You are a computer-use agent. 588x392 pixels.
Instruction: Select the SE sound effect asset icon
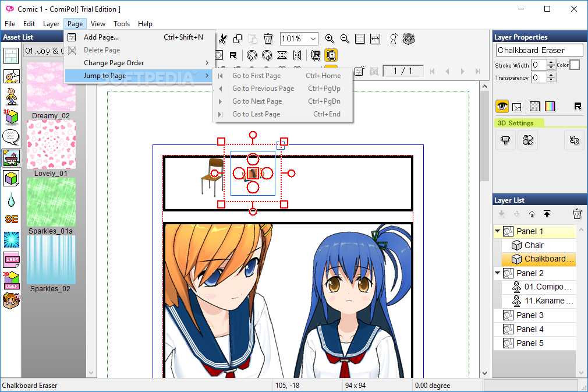tap(11, 219)
